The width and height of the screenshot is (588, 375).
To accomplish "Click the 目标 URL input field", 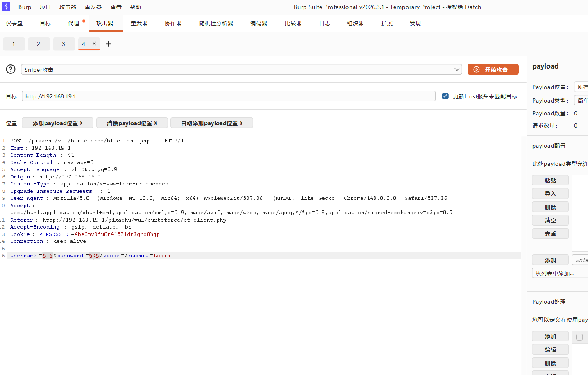I will click(x=228, y=96).
